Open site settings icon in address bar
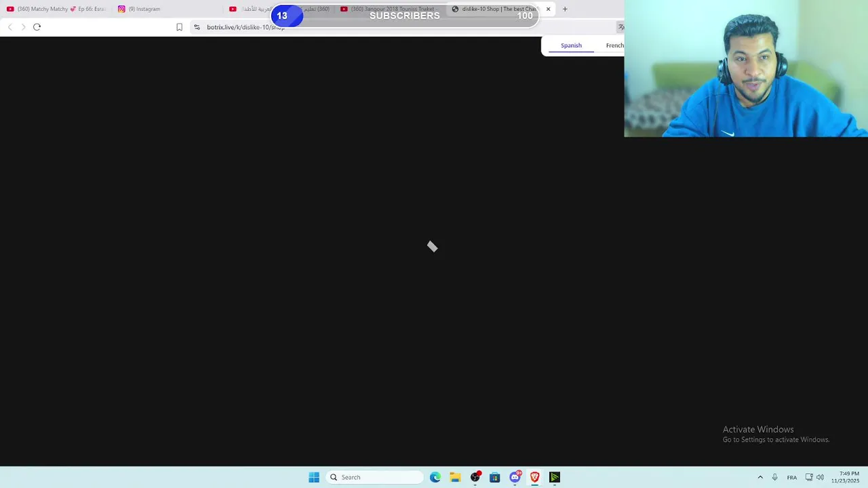 pyautogui.click(x=197, y=27)
